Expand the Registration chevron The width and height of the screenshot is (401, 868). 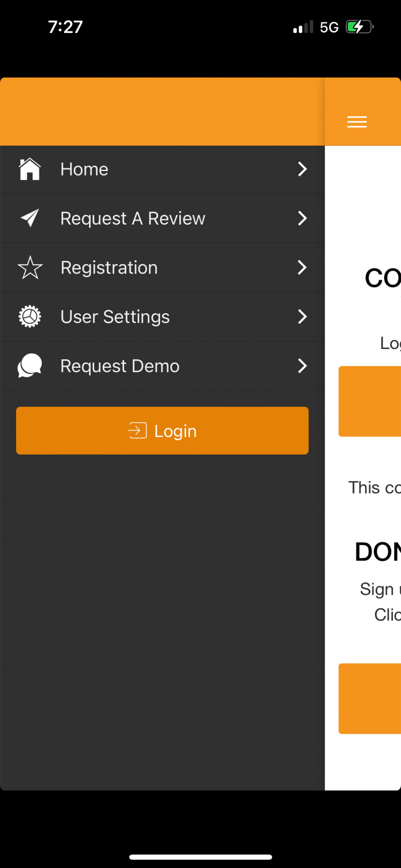302,267
